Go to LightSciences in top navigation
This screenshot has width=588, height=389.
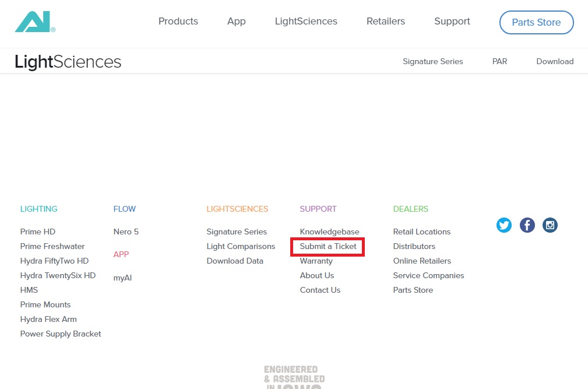coord(306,22)
